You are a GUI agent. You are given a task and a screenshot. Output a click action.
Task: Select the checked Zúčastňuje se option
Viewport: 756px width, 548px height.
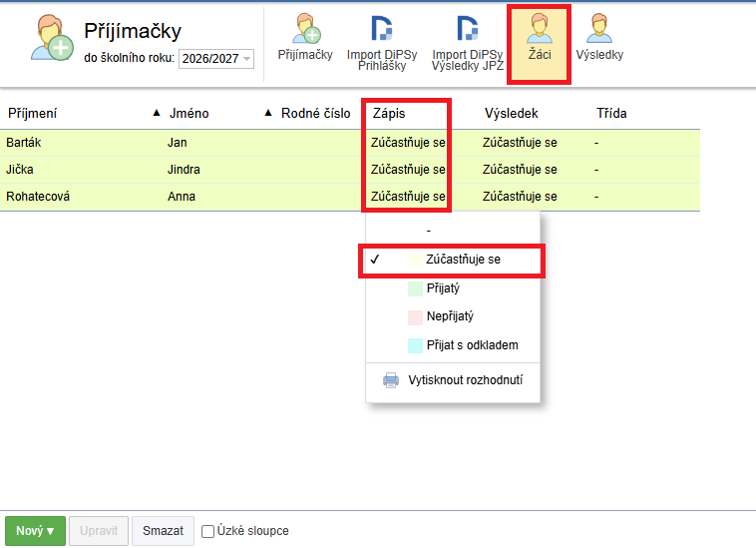tap(463, 260)
